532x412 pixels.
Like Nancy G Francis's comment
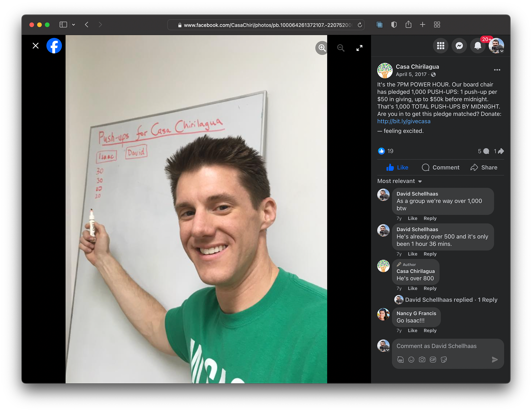(x=412, y=331)
